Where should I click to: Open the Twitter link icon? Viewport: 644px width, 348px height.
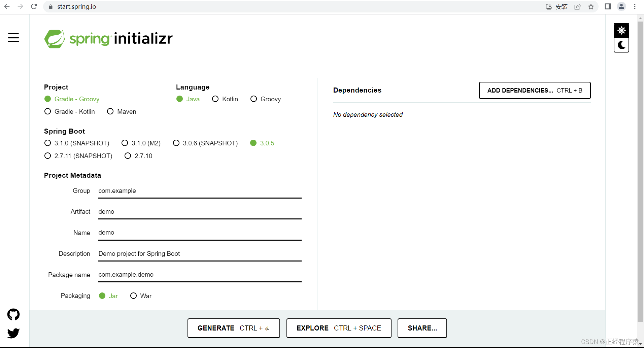(13, 333)
